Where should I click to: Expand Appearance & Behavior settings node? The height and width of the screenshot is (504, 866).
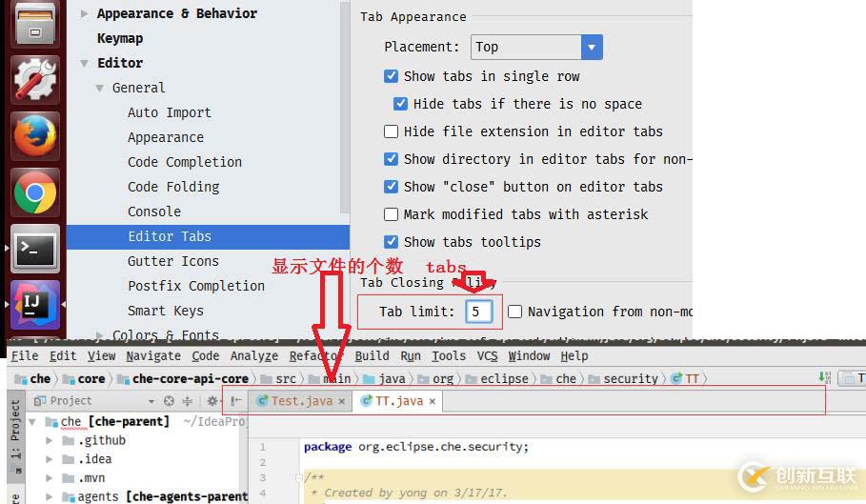(84, 13)
